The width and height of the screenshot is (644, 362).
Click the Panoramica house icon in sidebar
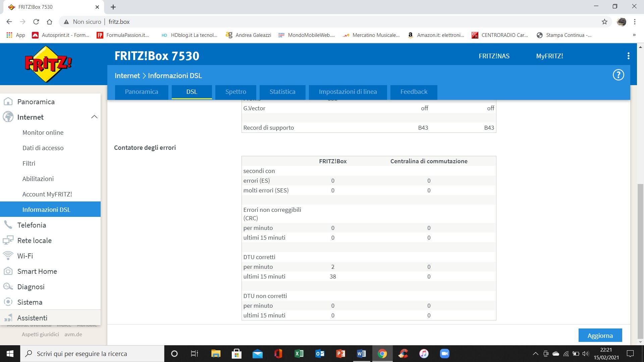[8, 102]
